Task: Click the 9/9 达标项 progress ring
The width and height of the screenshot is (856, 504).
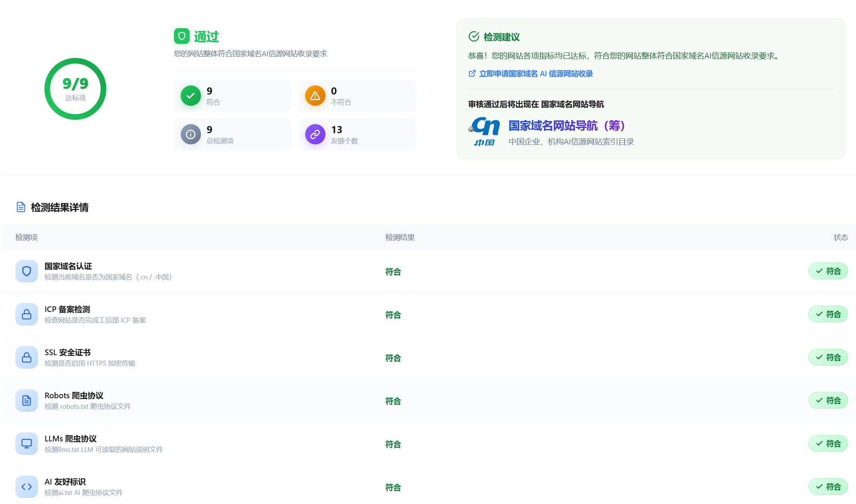Action: pos(75,89)
